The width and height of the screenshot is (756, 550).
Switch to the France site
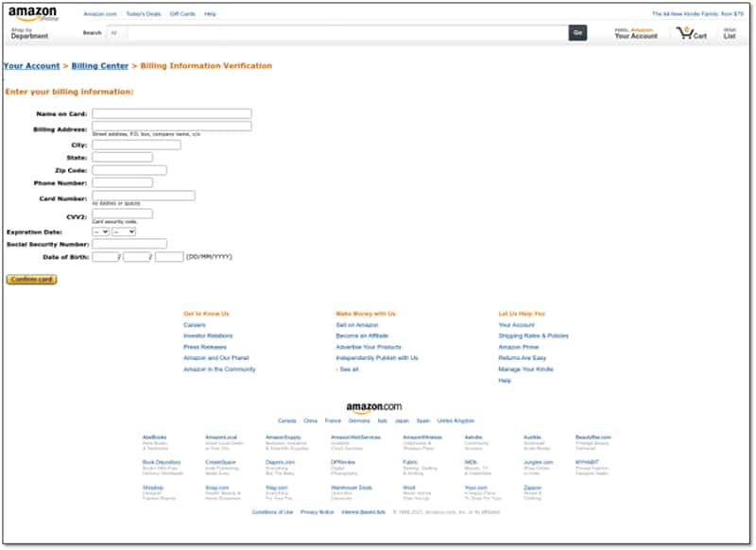point(333,421)
